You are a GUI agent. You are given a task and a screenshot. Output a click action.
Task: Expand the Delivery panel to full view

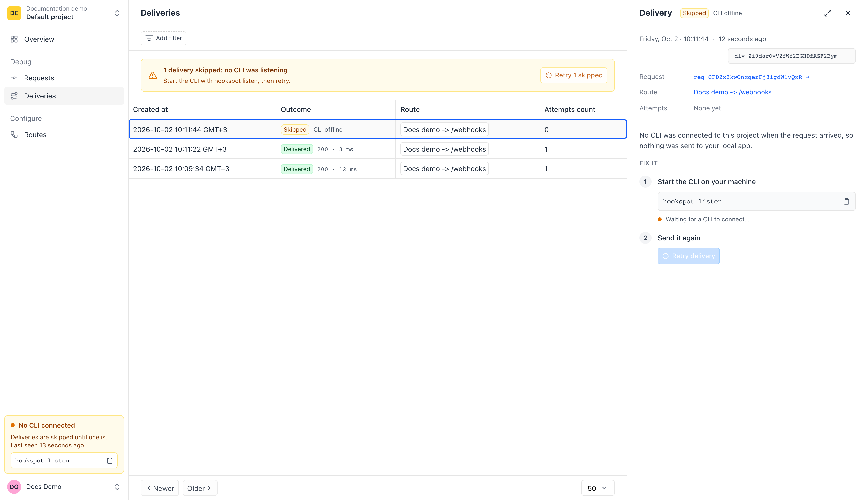pyautogui.click(x=828, y=13)
